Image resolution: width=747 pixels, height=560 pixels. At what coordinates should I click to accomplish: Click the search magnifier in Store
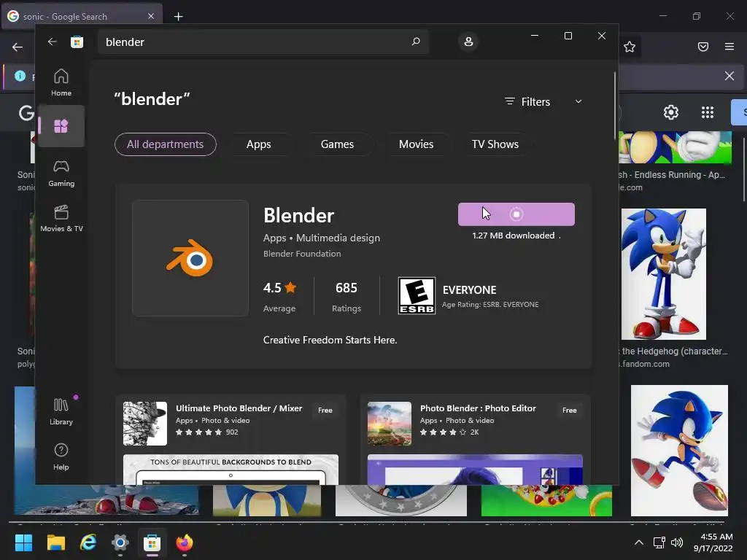[x=415, y=42]
